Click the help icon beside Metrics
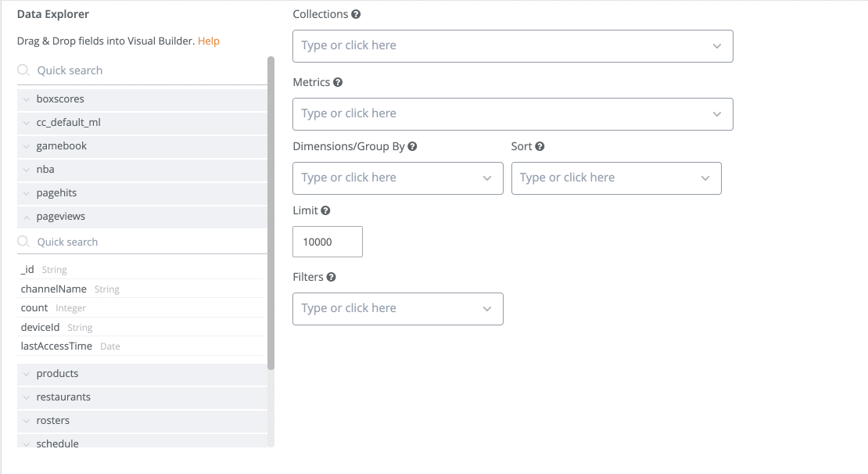 [x=338, y=82]
